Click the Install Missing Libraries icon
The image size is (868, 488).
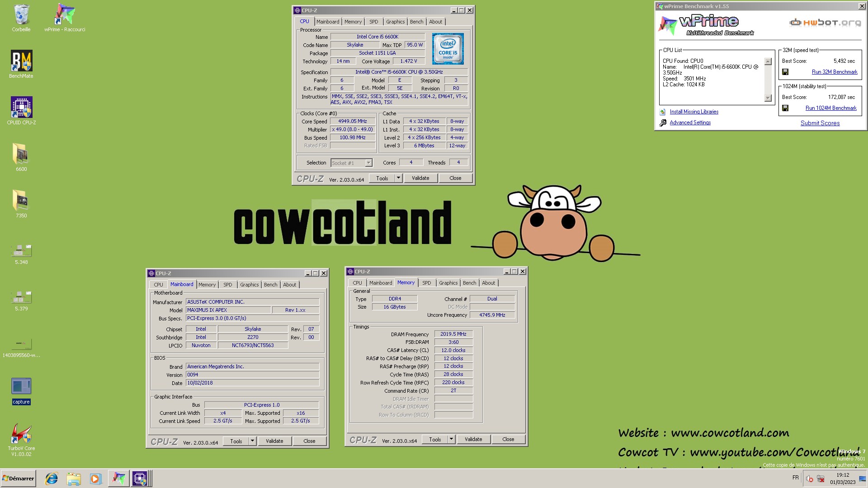pos(663,112)
